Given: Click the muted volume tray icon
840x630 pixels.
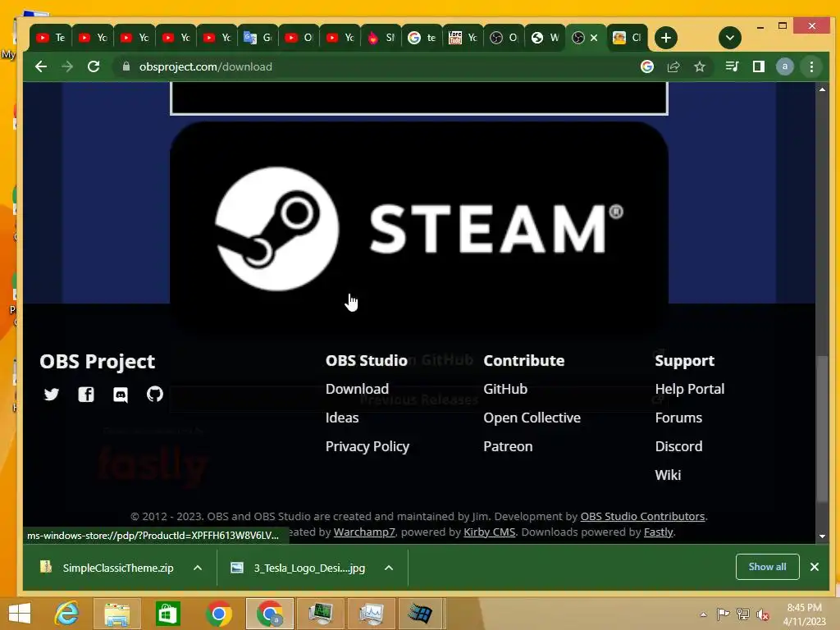Looking at the screenshot, I should (x=763, y=614).
